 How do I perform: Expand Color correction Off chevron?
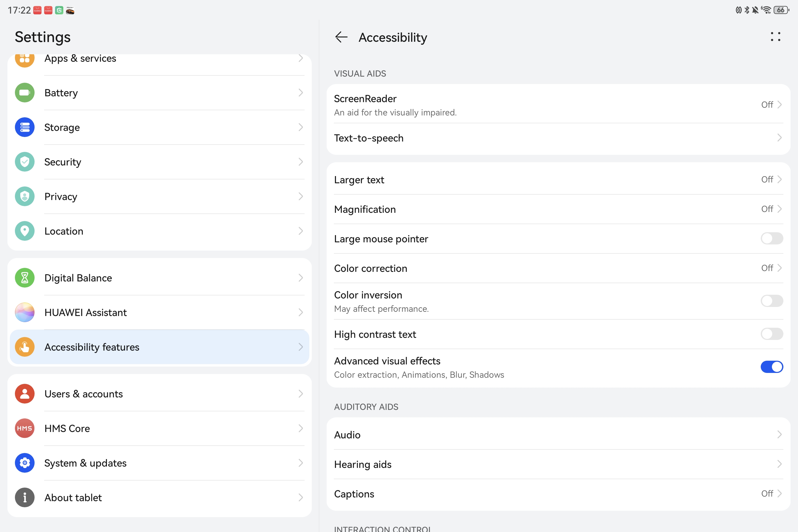(771, 268)
